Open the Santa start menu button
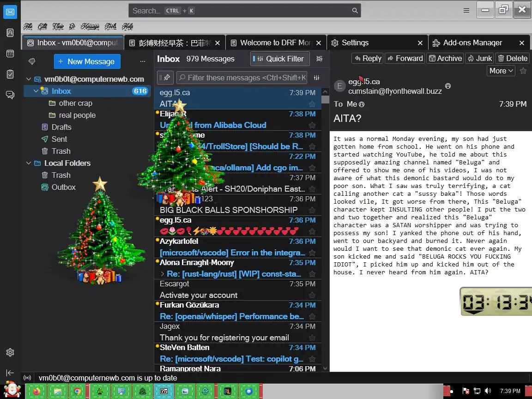The height and width of the screenshot is (399, 532). pyautogui.click(x=12, y=389)
